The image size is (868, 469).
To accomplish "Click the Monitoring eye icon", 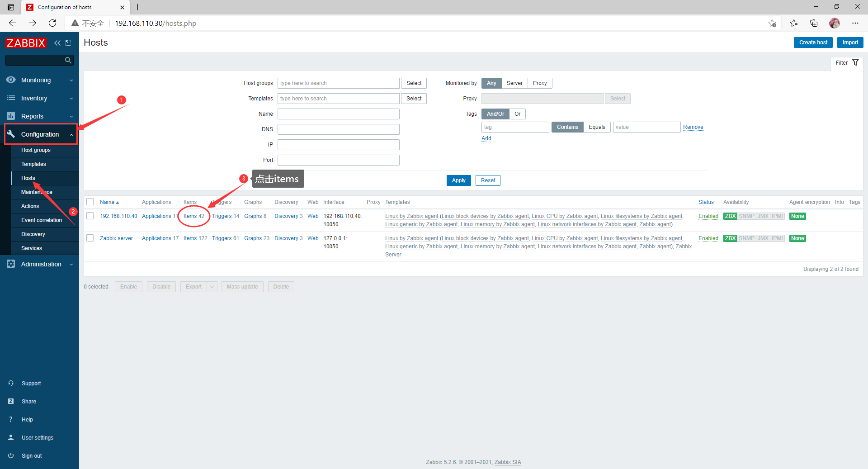I will click(11, 80).
